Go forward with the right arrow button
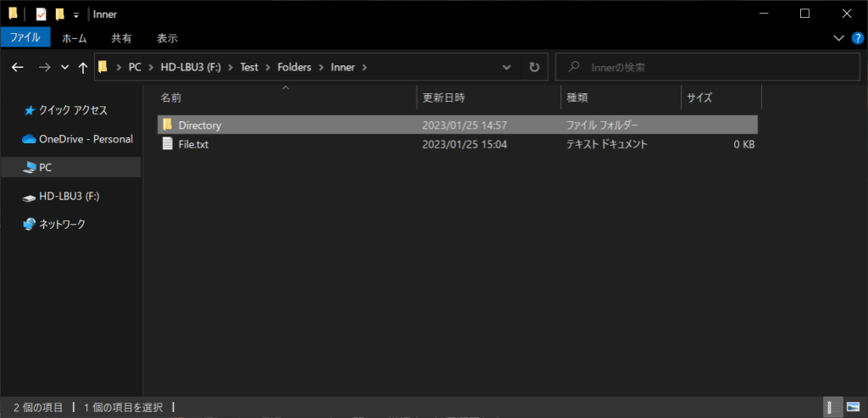This screenshot has width=868, height=418. tap(45, 68)
